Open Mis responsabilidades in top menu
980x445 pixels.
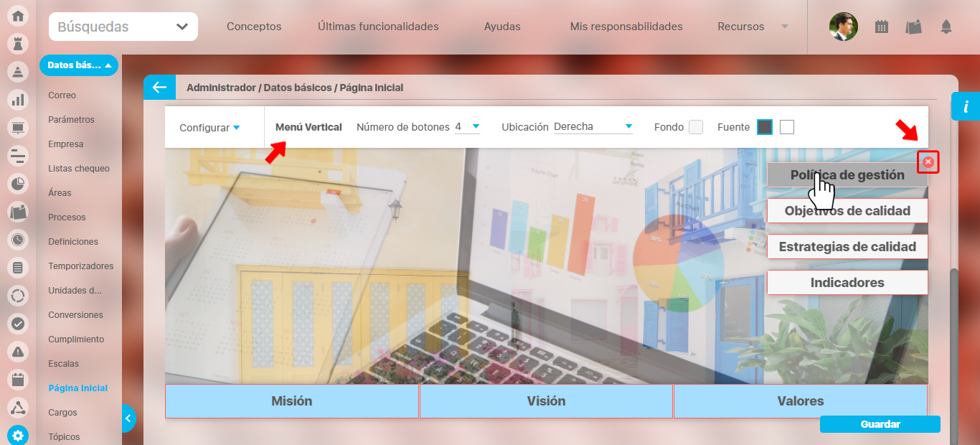[x=626, y=27]
